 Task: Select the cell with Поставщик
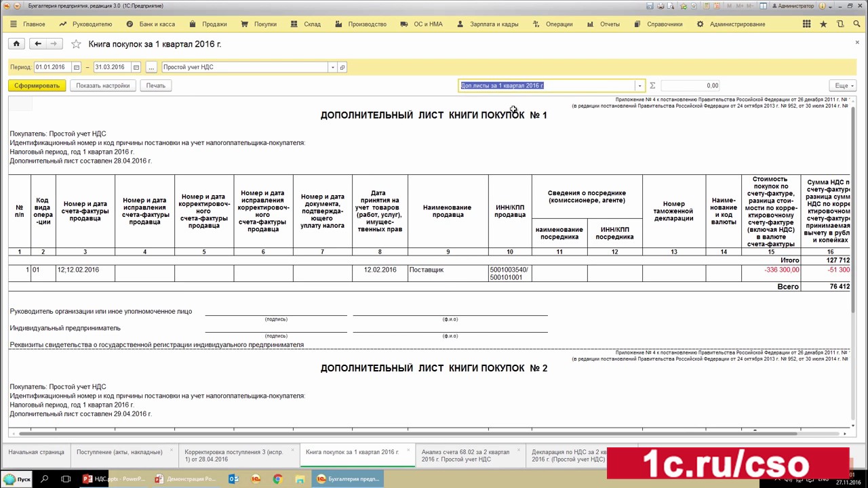[448, 273]
